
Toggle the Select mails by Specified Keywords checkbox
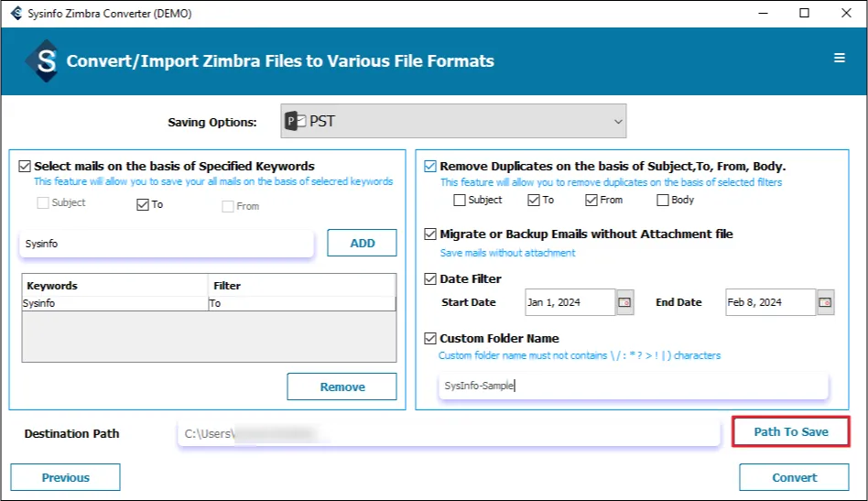pyautogui.click(x=25, y=167)
